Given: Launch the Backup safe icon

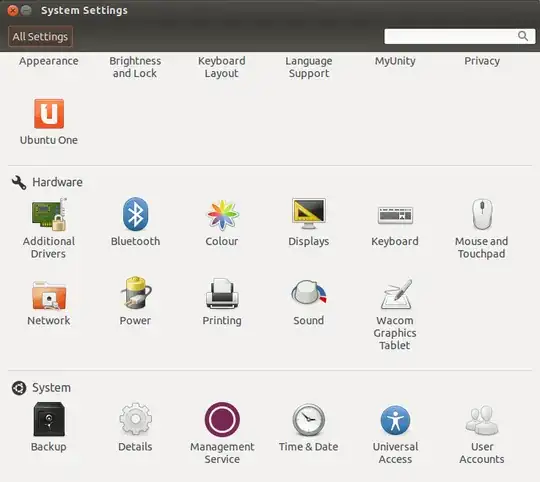Looking at the screenshot, I should (x=49, y=419).
